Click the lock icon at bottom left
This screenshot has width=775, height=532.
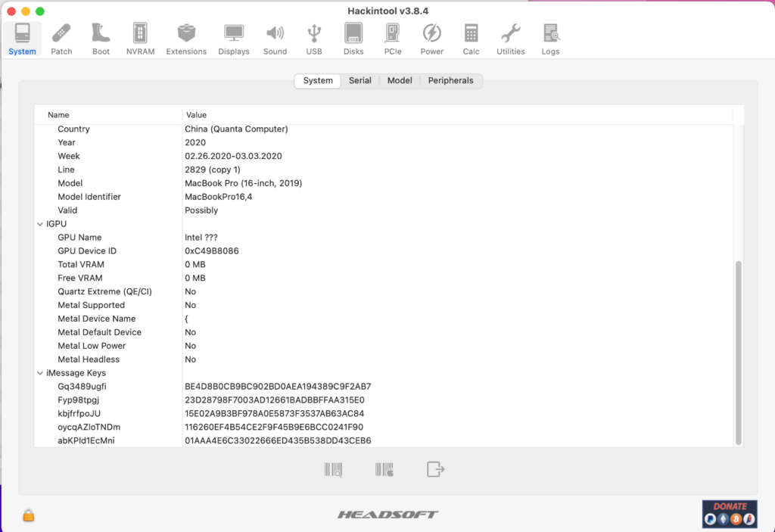coord(29,515)
